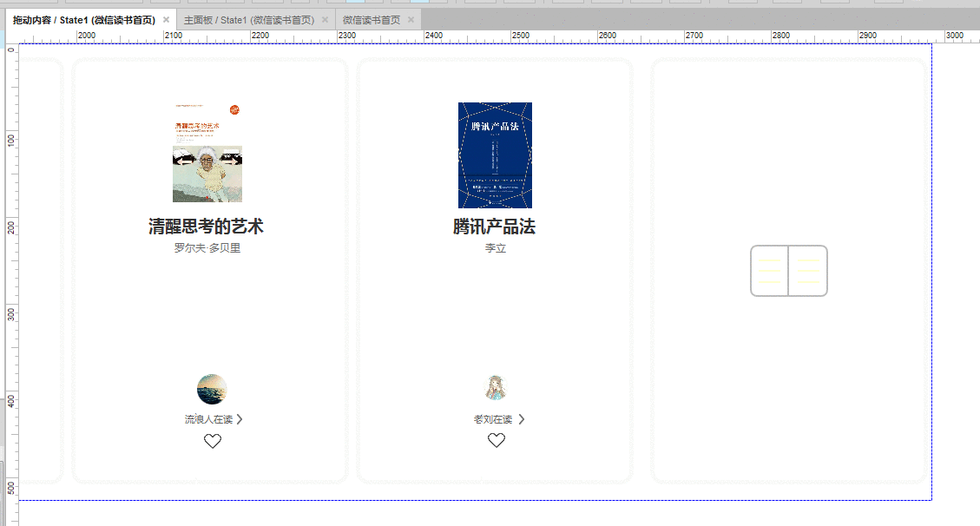This screenshot has width=980, height=526.
Task: Click the 清醒思考的艺术 title text
Action: coord(207,227)
